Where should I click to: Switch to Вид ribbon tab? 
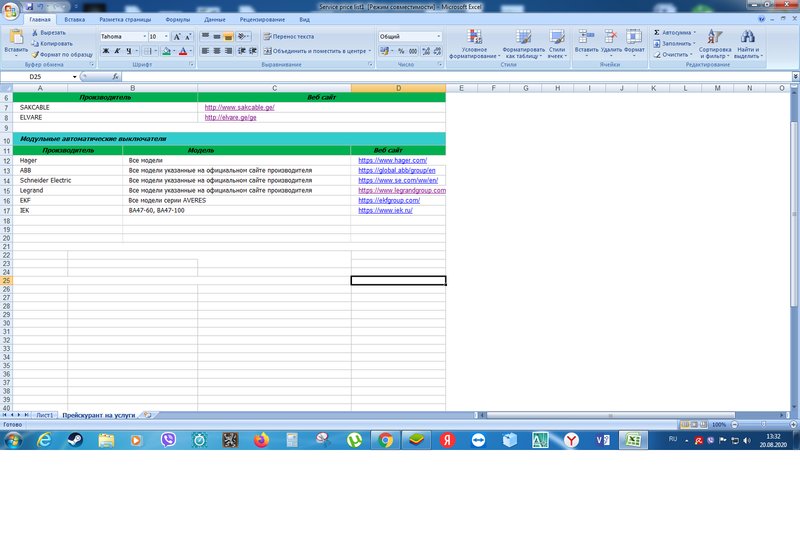pyautogui.click(x=305, y=19)
